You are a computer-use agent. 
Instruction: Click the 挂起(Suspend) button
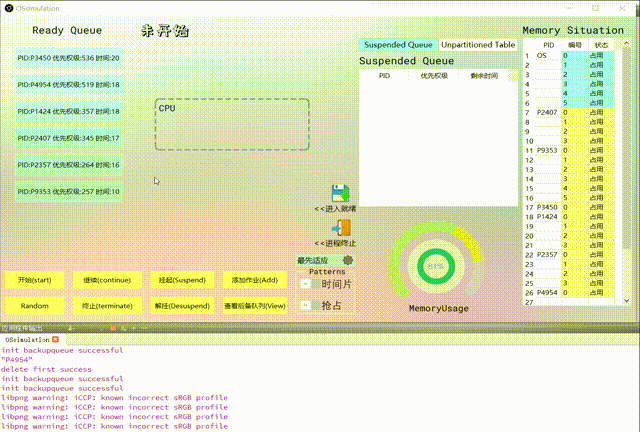[x=182, y=280]
